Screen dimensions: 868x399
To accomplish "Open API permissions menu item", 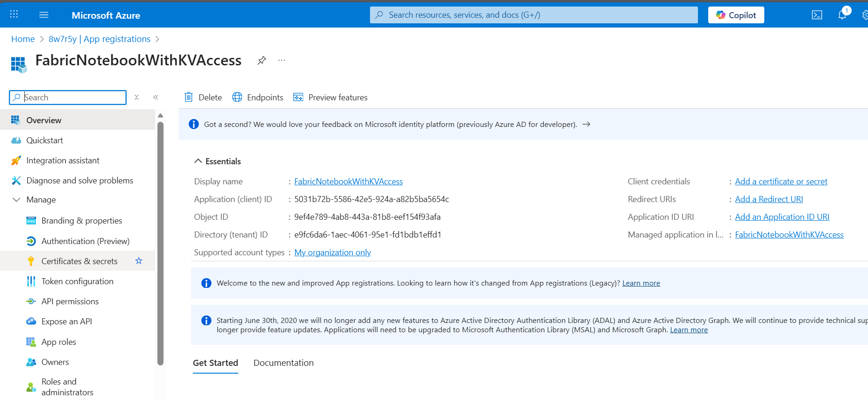I will click(x=70, y=301).
